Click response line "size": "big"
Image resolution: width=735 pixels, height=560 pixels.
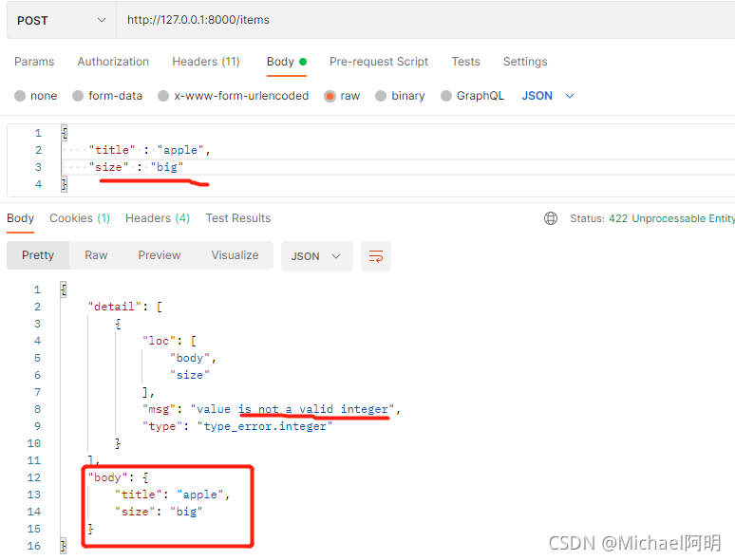pos(159,512)
